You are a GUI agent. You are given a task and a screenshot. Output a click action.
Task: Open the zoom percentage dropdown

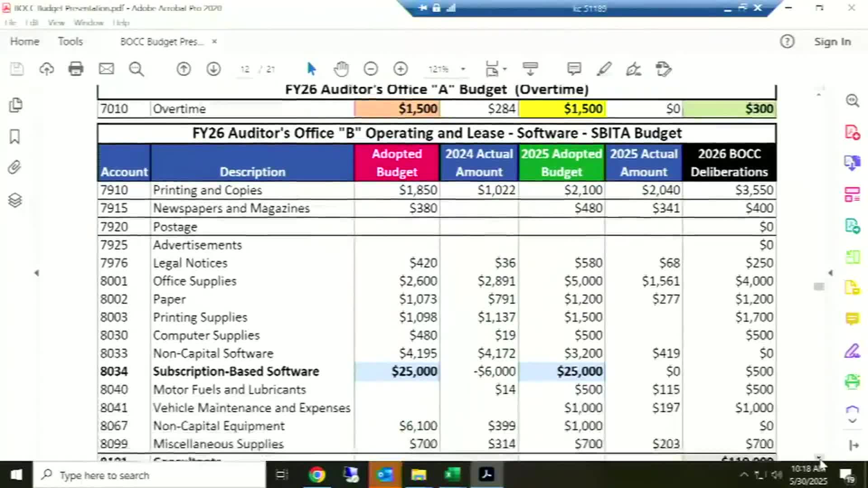tap(462, 69)
